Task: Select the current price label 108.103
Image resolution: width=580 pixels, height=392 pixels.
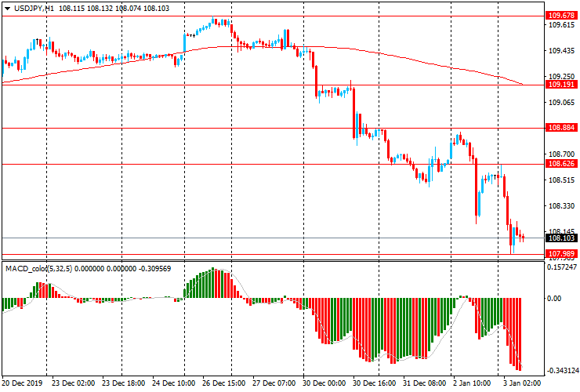Action: coord(560,238)
